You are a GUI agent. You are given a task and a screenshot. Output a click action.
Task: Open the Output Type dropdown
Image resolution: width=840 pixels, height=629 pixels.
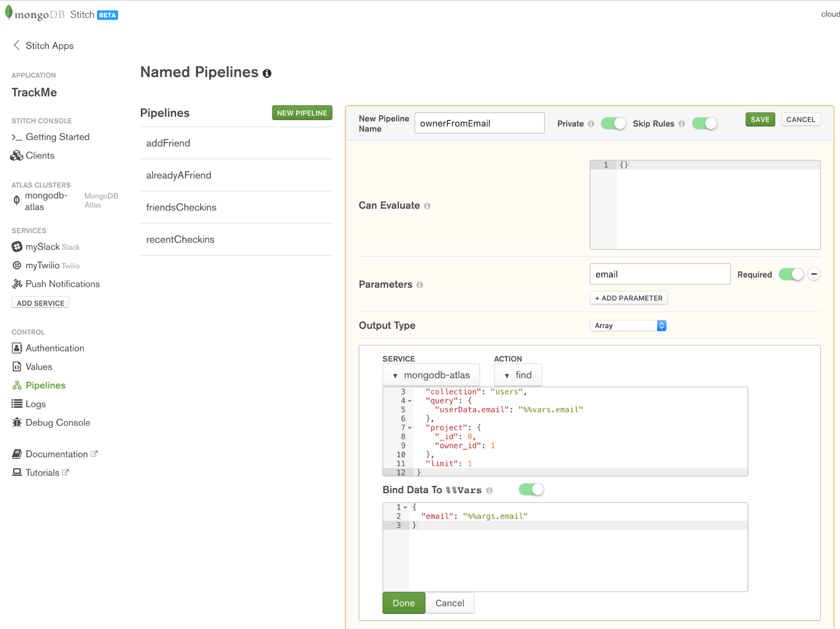pyautogui.click(x=628, y=325)
